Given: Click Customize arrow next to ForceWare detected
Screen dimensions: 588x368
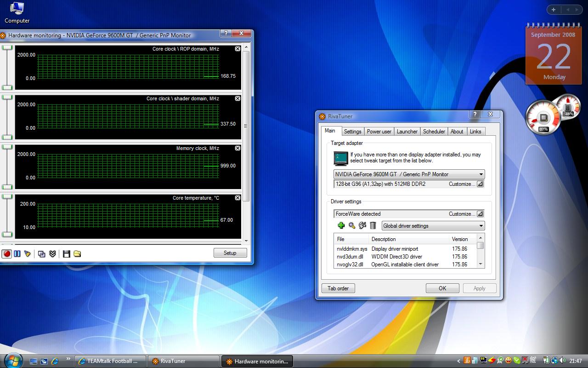Looking at the screenshot, I should (x=480, y=214).
